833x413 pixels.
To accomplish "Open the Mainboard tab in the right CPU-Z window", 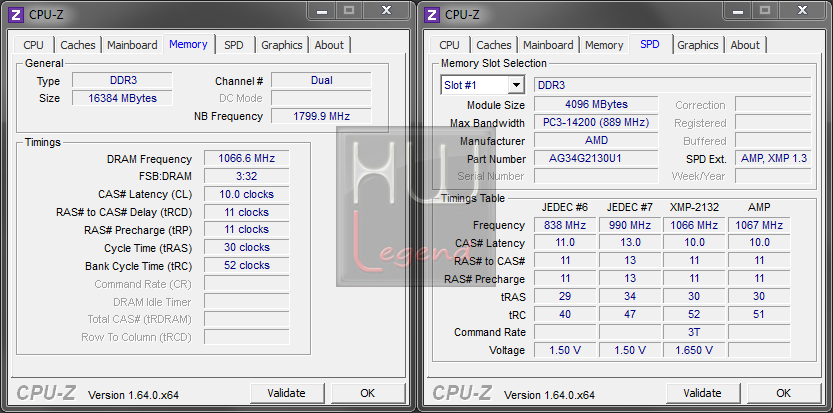I will click(548, 45).
